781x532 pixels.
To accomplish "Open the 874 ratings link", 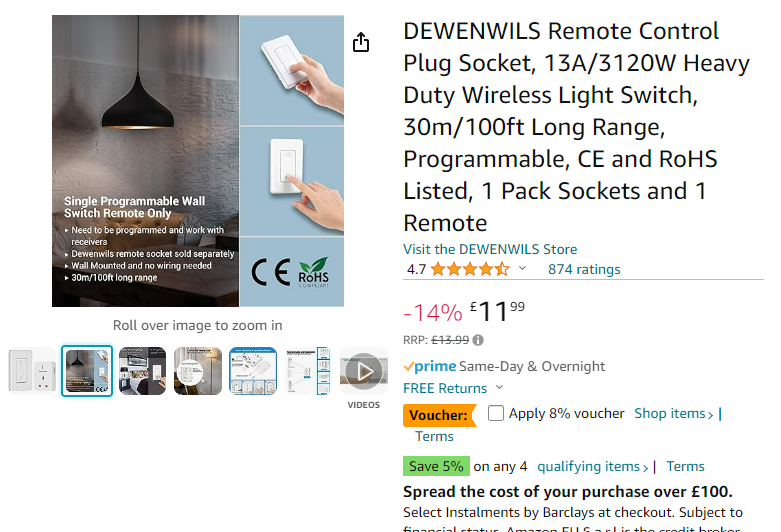I will (x=584, y=269).
